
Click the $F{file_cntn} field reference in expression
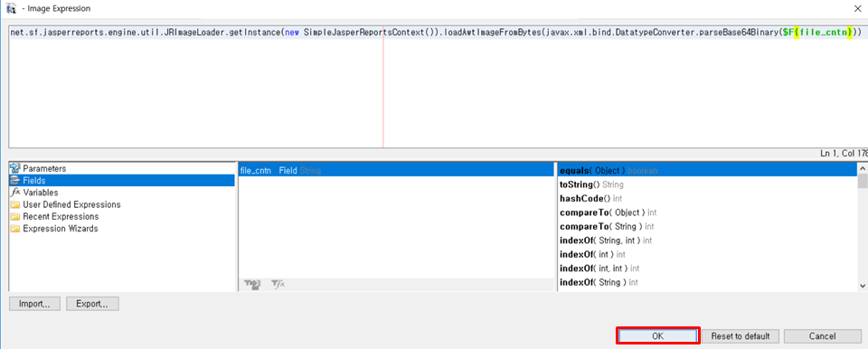pyautogui.click(x=816, y=33)
